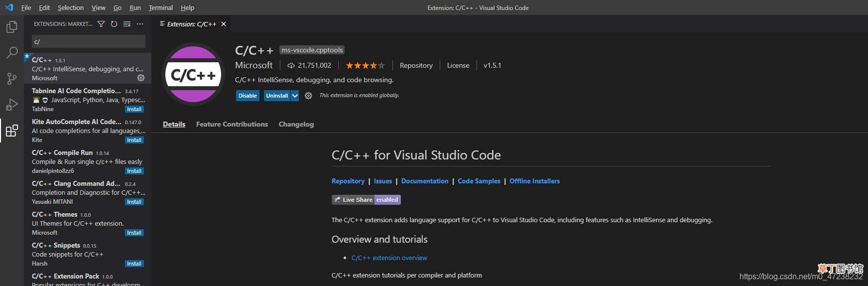Disable the C/C++ extension
The height and width of the screenshot is (286, 868).
pyautogui.click(x=248, y=96)
